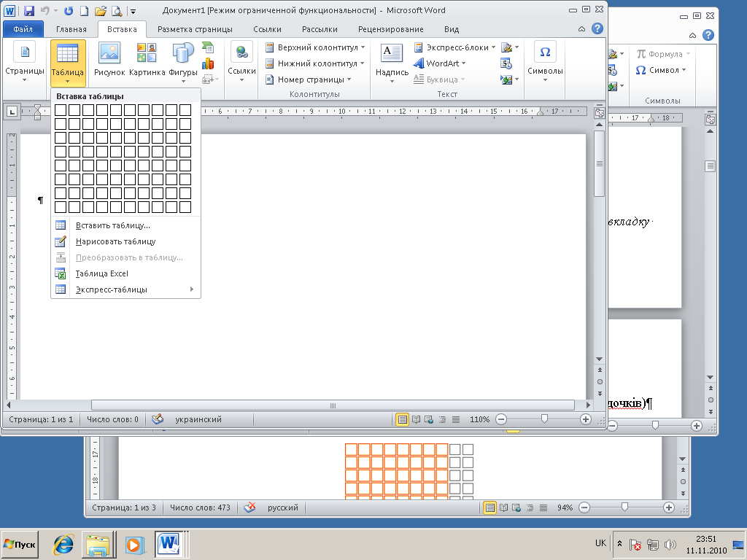Viewport: 747px width, 560px height.
Task: Click Страница: 1 из 3 in bottom window
Action: click(124, 507)
